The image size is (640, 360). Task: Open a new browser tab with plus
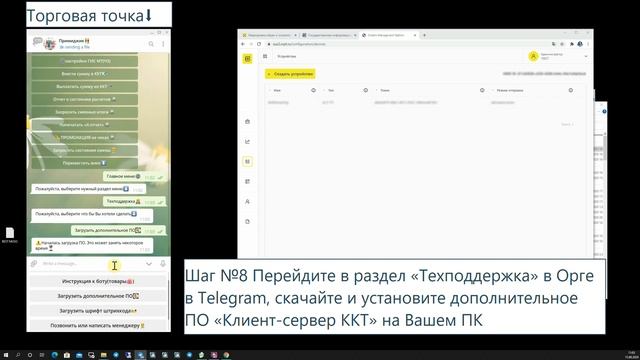tap(424, 35)
